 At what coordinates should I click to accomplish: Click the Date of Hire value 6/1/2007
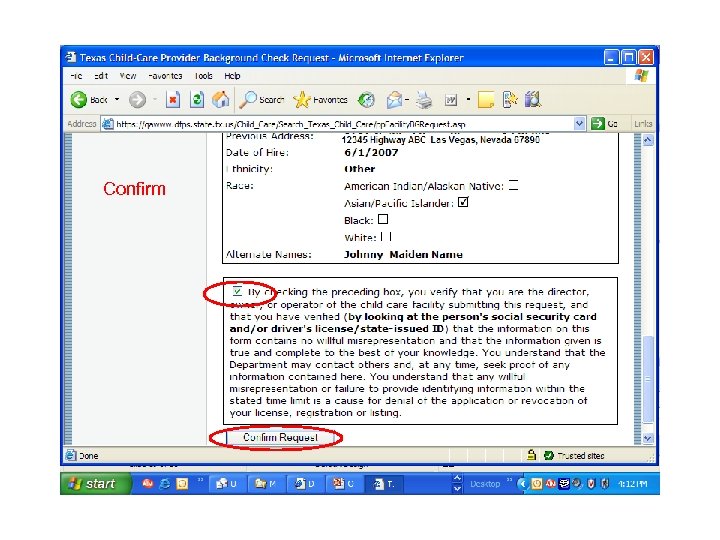tap(371, 152)
